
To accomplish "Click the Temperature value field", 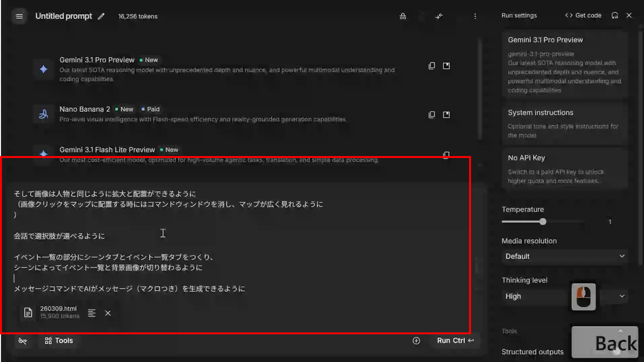I will (x=610, y=222).
